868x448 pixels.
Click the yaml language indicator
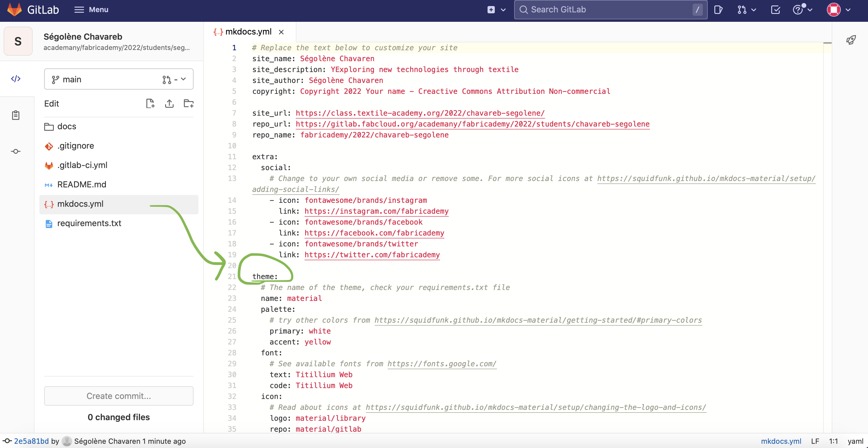pos(855,441)
